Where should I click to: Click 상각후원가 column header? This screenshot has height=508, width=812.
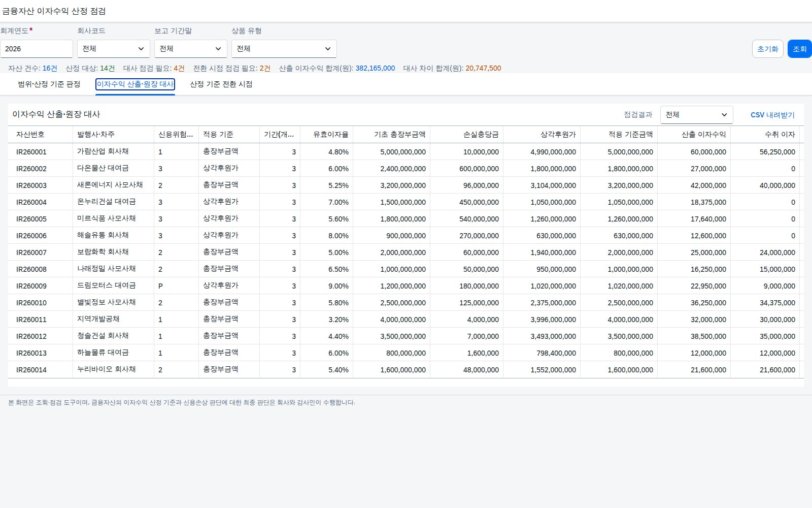542,135
